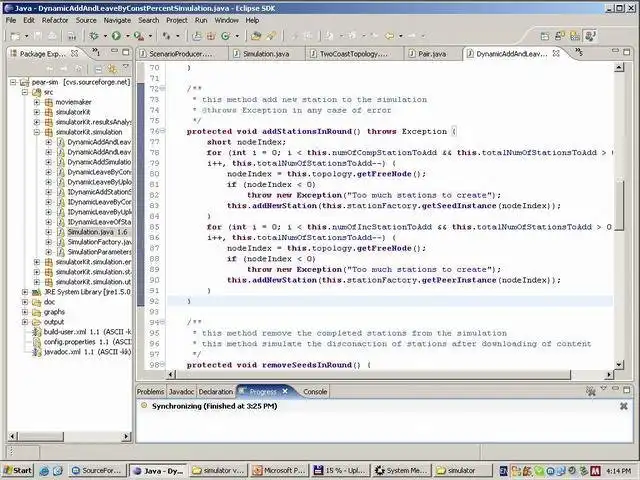
Task: Click the yellow Back navigation arrow icon
Action: tap(390, 36)
